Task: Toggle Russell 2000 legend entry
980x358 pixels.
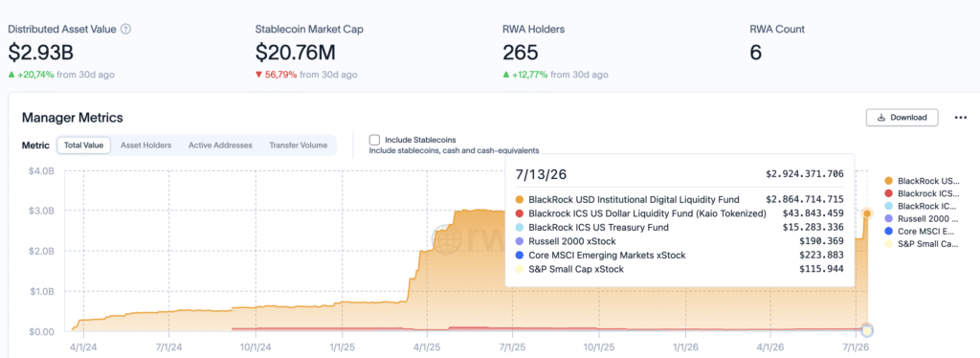Action: click(922, 218)
